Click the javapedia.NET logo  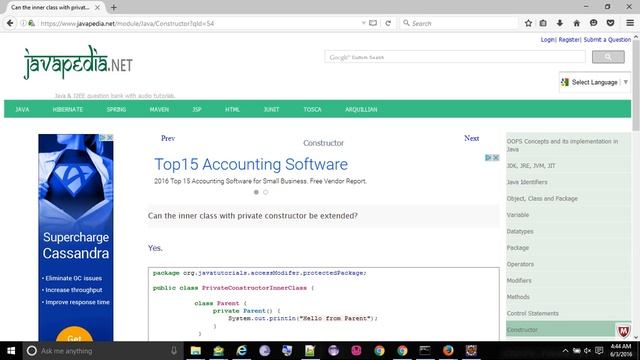pyautogui.click(x=78, y=63)
